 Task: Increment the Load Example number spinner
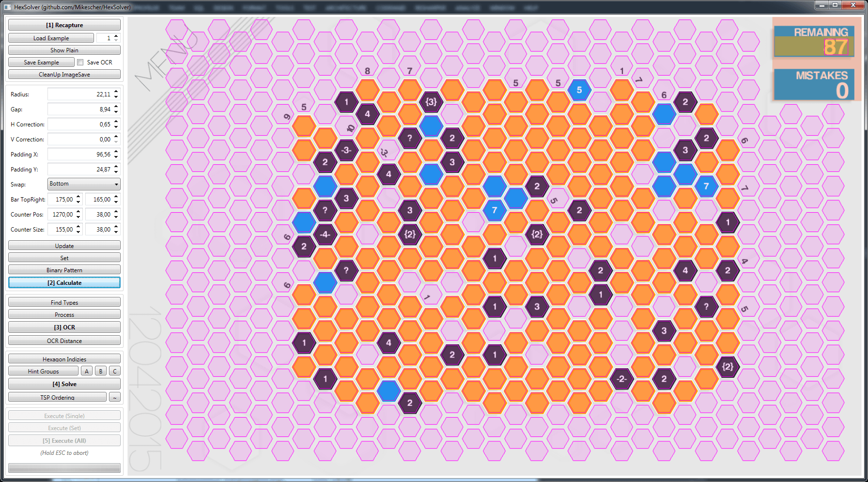click(116, 36)
